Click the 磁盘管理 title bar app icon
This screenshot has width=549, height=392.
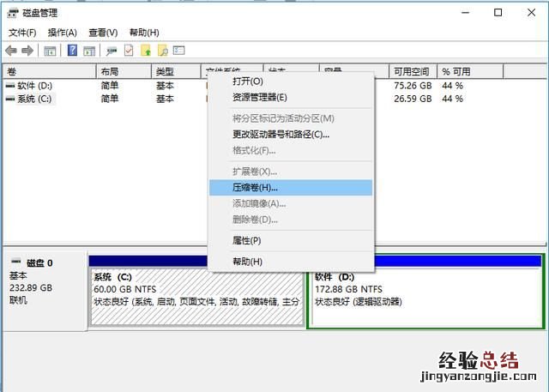click(13, 14)
